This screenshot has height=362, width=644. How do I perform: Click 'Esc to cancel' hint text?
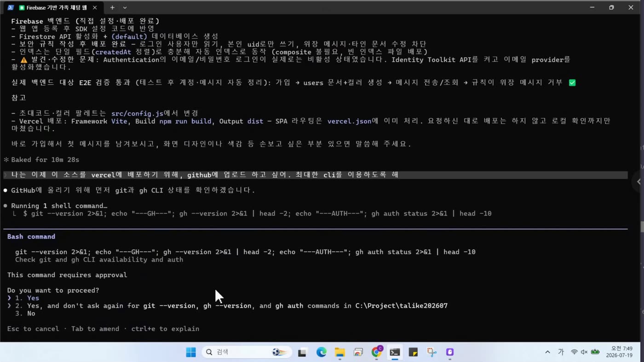33,329
